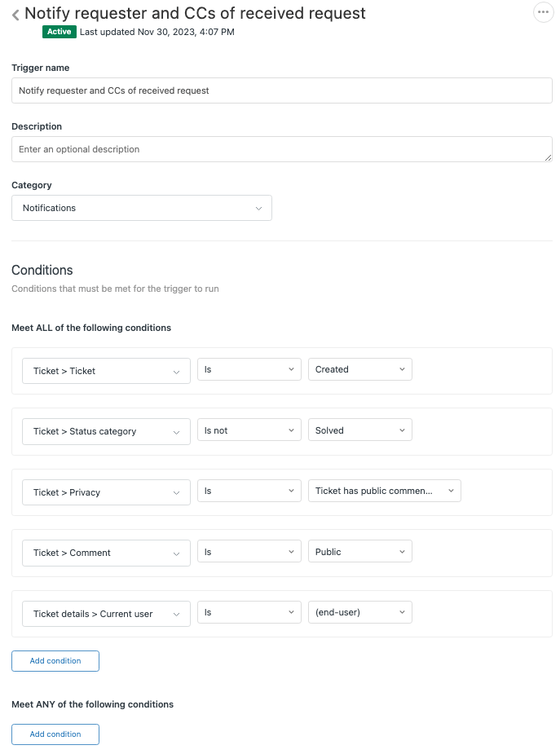Click the chevron on the Solved value dropdown

tap(401, 430)
